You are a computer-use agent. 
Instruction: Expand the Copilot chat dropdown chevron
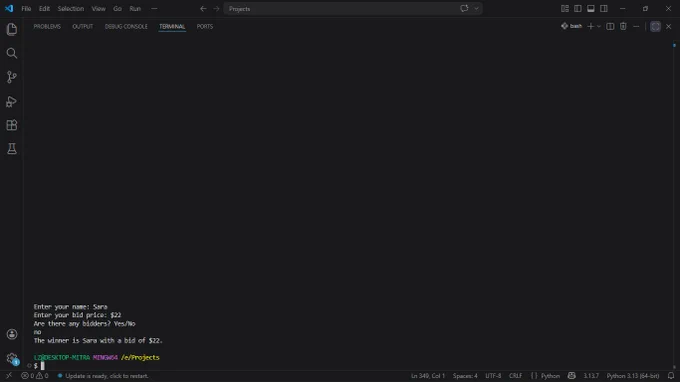(476, 9)
